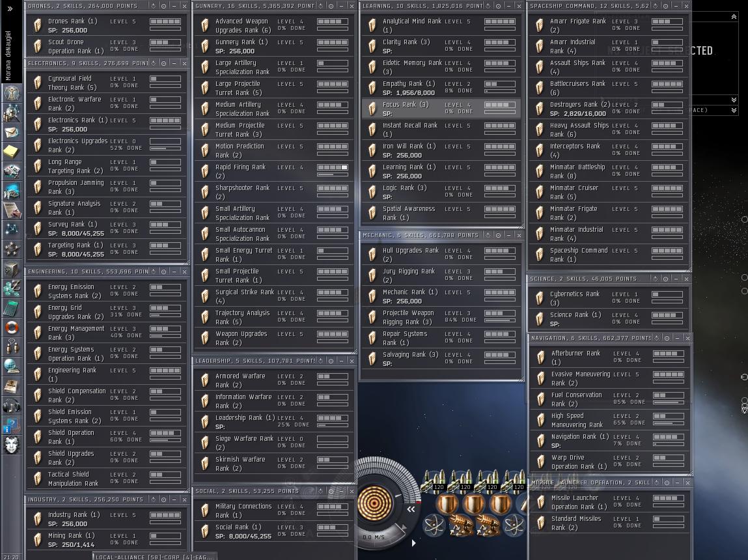Select the Standard Missiles Rank (2) skill
This screenshot has height=560, width=748.
[x=609, y=523]
